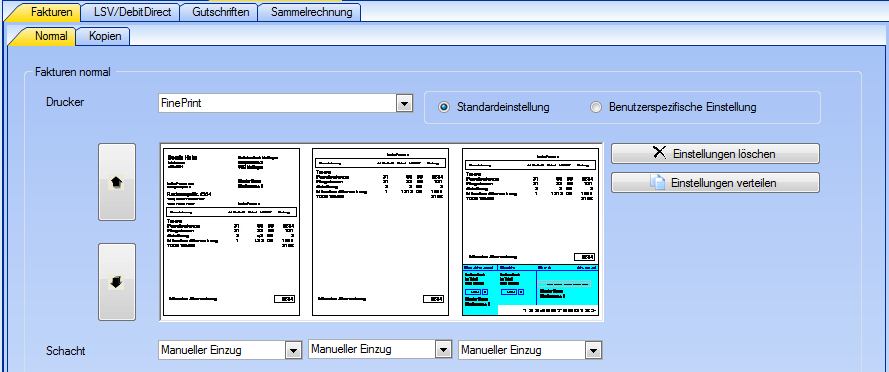Click the Fakturen tab
The width and height of the screenshot is (889, 372).
point(51,11)
